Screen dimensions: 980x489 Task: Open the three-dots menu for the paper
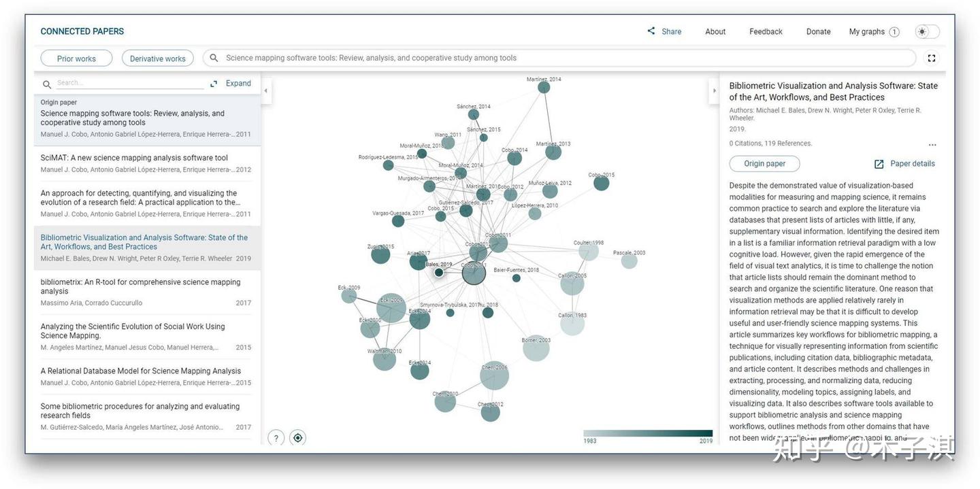point(932,145)
